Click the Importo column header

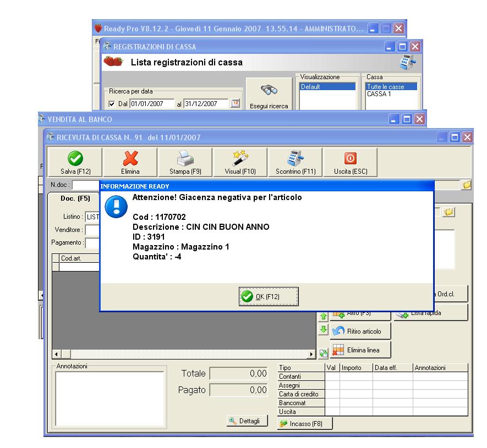click(x=356, y=368)
